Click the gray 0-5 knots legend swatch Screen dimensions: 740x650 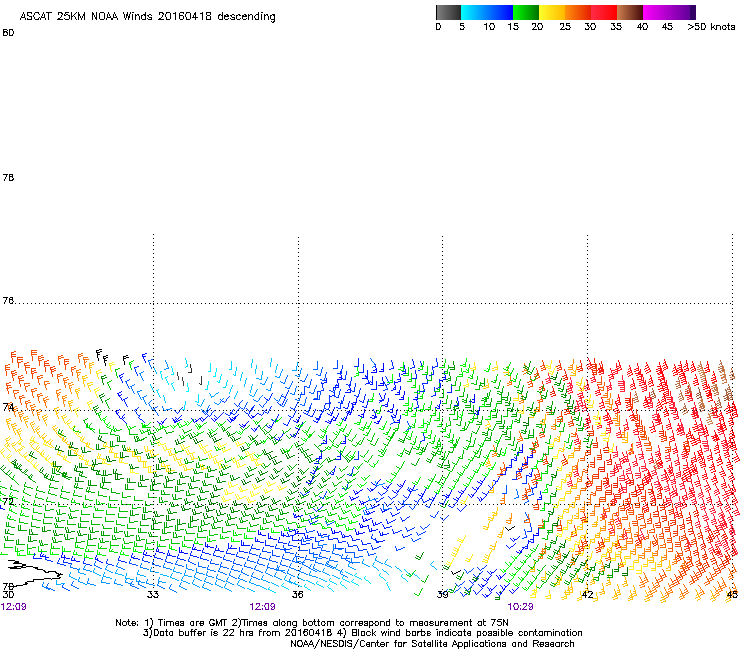click(x=448, y=12)
